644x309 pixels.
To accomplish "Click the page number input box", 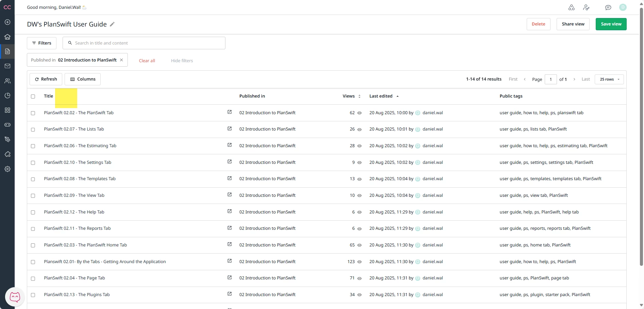I will click(550, 79).
